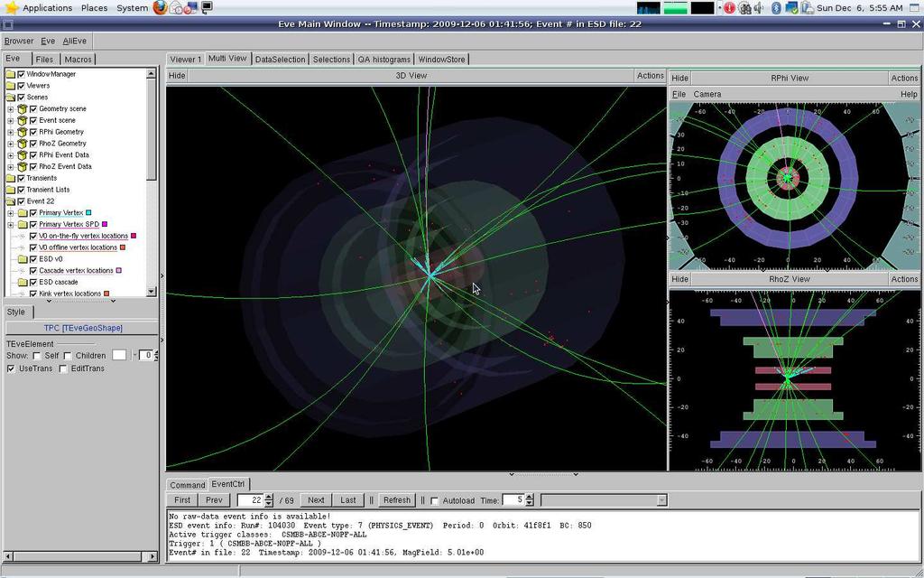Click the tree list scroll-down arrow
This screenshot has height=578, width=924.
pos(152,292)
